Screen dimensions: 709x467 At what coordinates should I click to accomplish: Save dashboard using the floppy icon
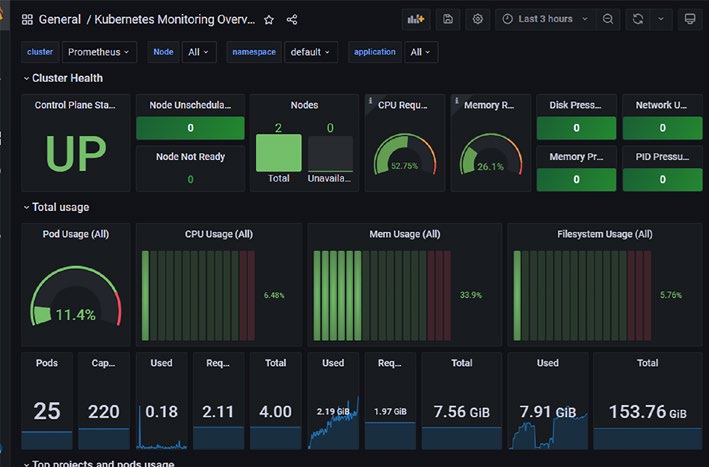448,19
